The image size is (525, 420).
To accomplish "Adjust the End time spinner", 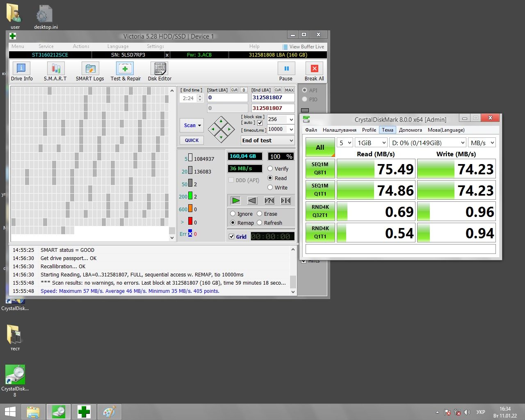I will [x=200, y=98].
